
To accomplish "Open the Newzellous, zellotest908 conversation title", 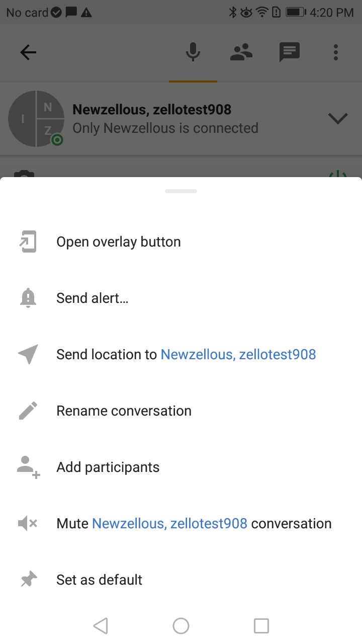I will pyautogui.click(x=152, y=109).
